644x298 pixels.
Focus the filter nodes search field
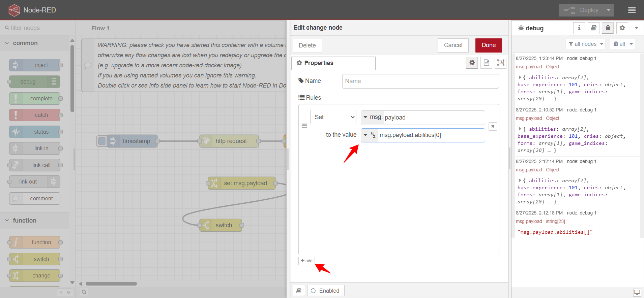point(38,28)
